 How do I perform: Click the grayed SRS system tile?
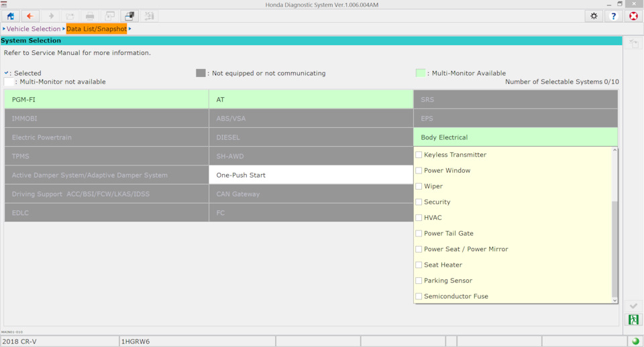[x=515, y=99]
